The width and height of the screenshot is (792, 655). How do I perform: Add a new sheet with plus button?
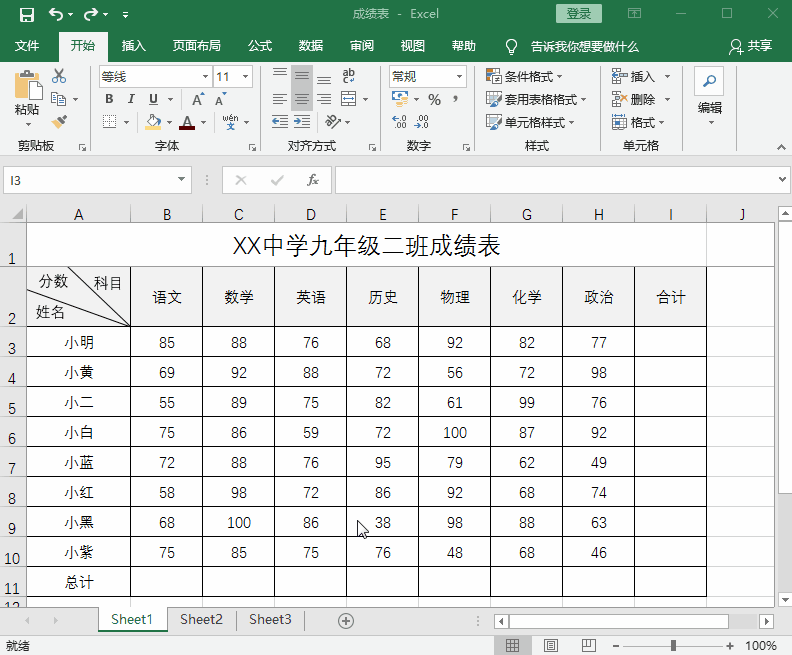coord(345,621)
